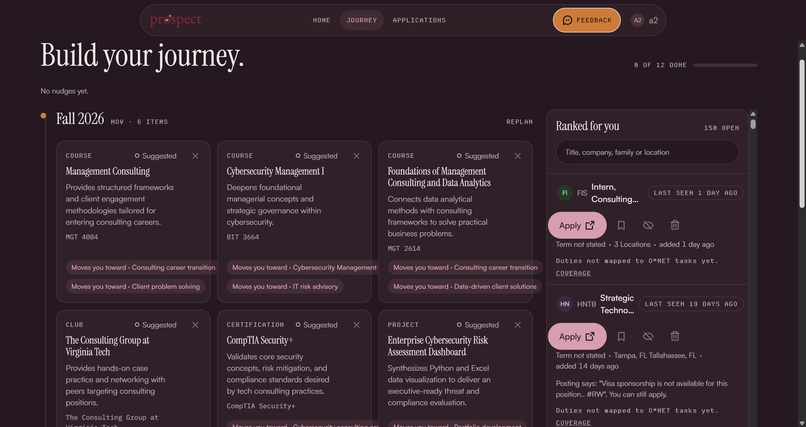The width and height of the screenshot is (806, 427).
Task: Dismiss The Consulting Group club card
Action: click(195, 325)
